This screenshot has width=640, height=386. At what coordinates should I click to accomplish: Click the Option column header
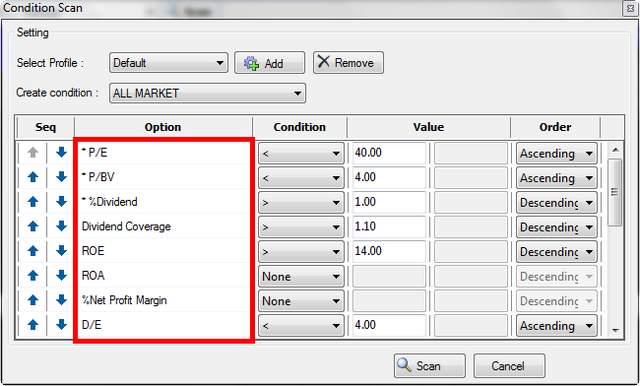pos(163,127)
